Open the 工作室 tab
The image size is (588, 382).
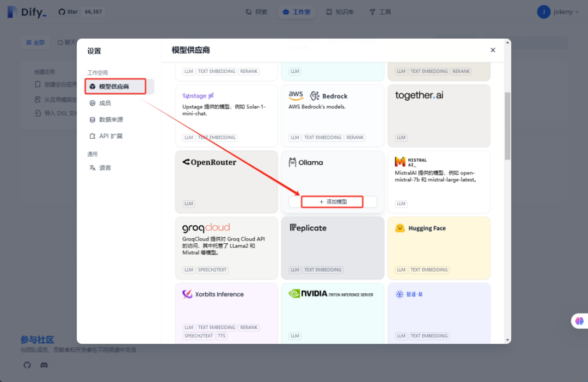click(296, 12)
